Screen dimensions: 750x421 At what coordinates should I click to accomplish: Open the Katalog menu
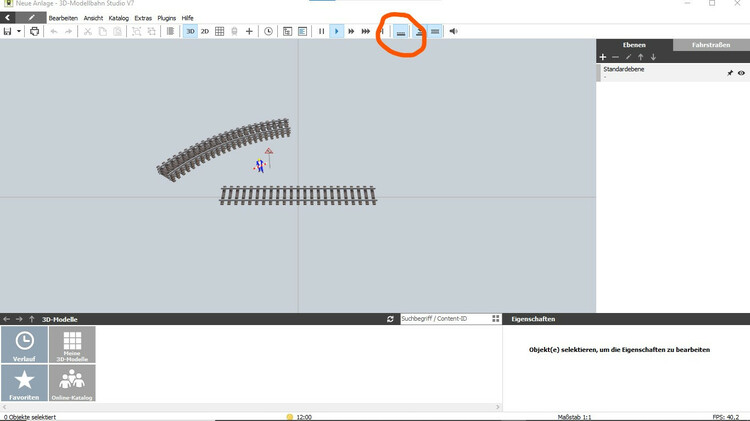[118, 18]
